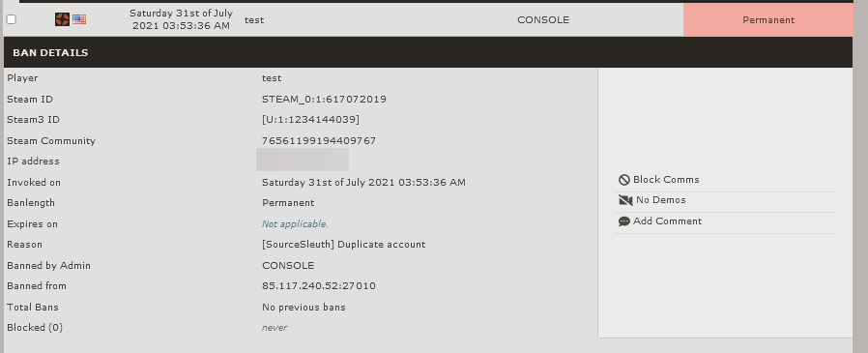Click the No Demos crossed camera icon
Image resolution: width=868 pixels, height=353 pixels.
coord(625,200)
